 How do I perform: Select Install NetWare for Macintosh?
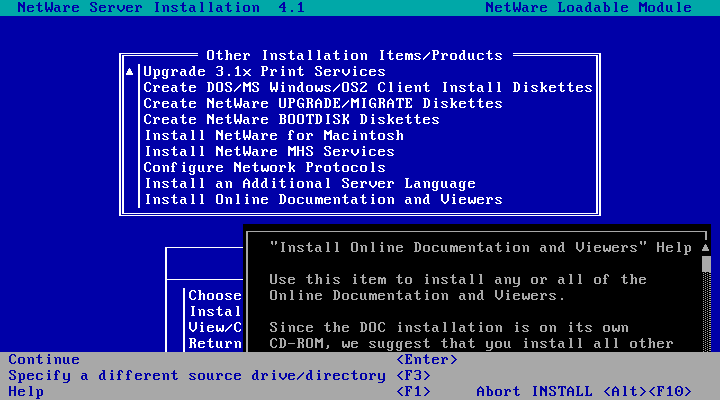click(274, 135)
